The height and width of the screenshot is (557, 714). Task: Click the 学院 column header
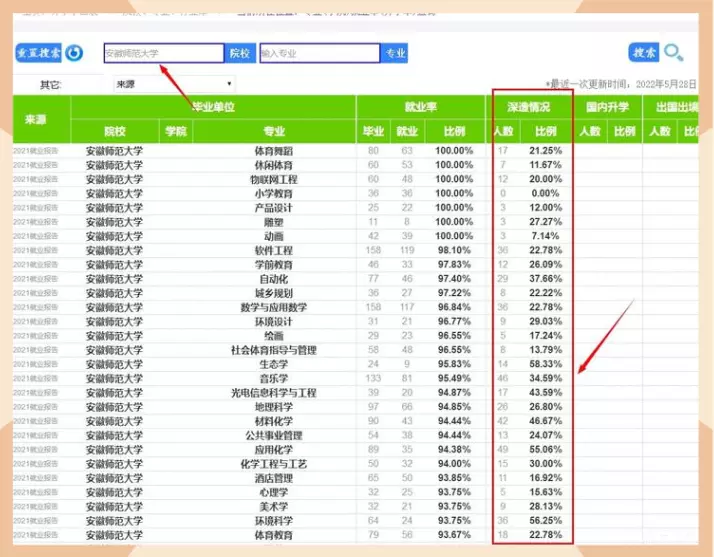point(176,132)
